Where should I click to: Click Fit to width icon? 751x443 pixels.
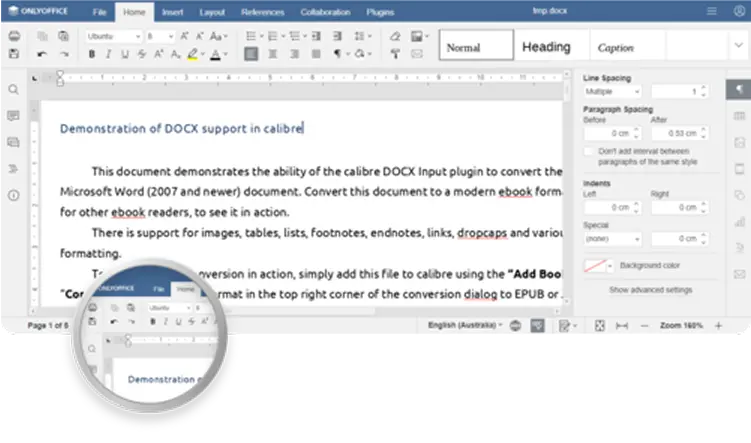(622, 326)
